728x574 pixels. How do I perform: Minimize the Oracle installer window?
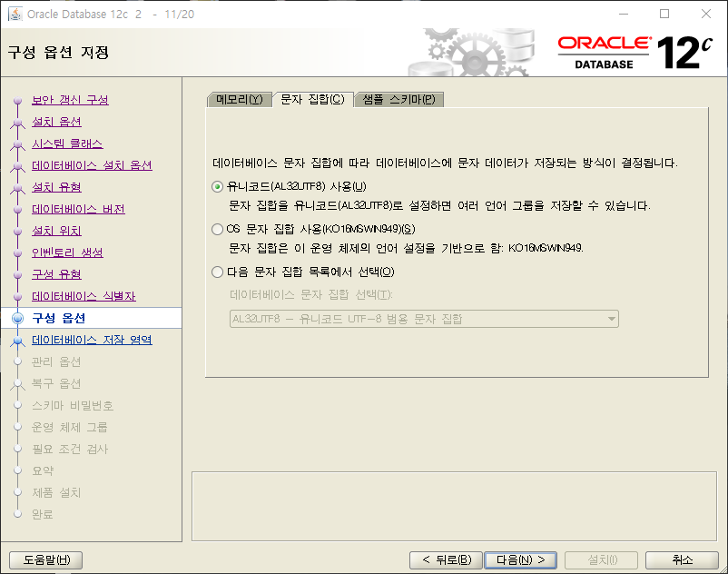click(x=624, y=14)
